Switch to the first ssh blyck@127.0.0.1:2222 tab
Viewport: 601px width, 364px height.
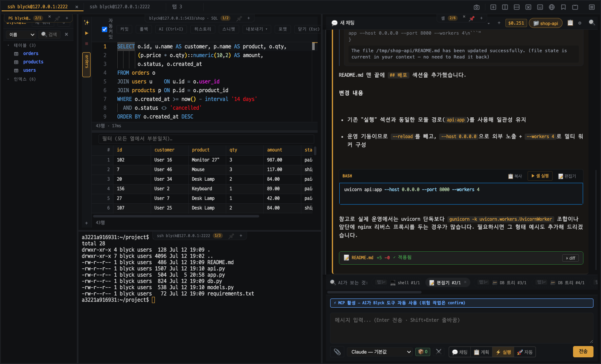(38, 7)
